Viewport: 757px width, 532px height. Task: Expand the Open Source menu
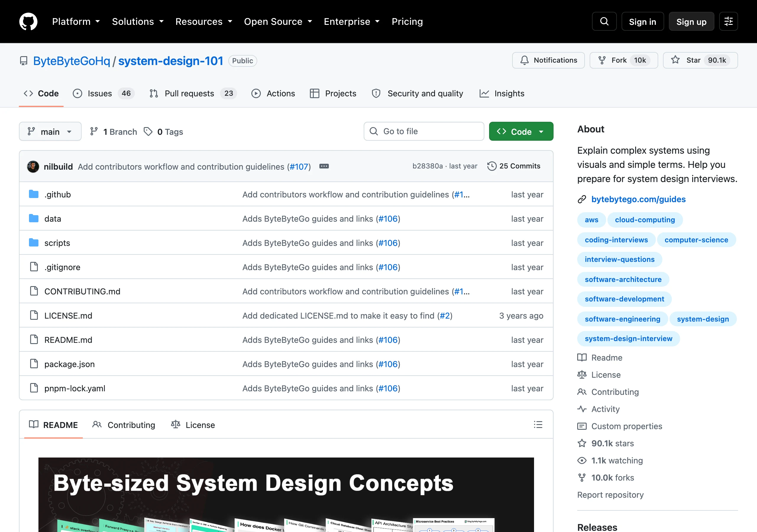(278, 21)
